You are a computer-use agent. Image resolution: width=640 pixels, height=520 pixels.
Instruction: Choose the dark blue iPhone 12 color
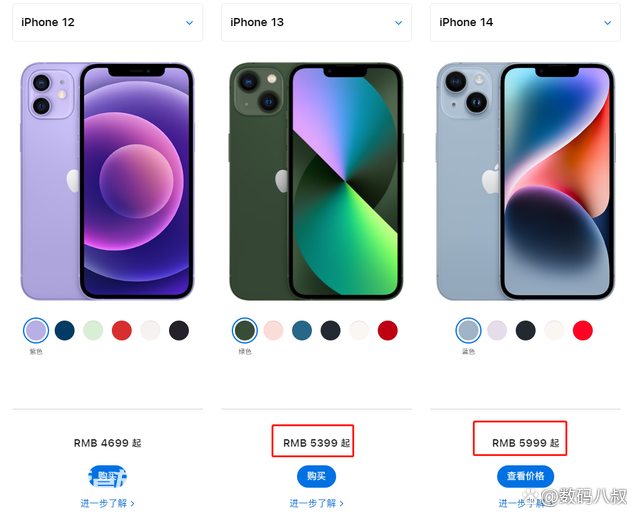click(64, 330)
